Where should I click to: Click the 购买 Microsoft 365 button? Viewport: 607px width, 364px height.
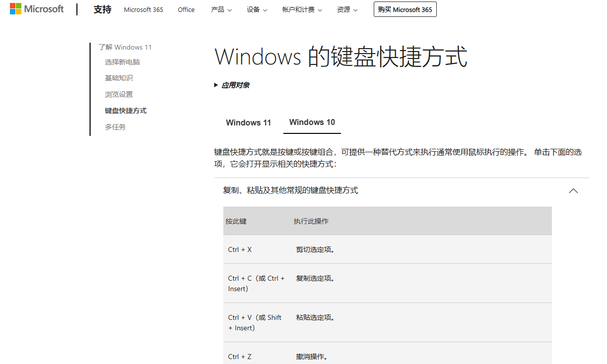coord(405,9)
